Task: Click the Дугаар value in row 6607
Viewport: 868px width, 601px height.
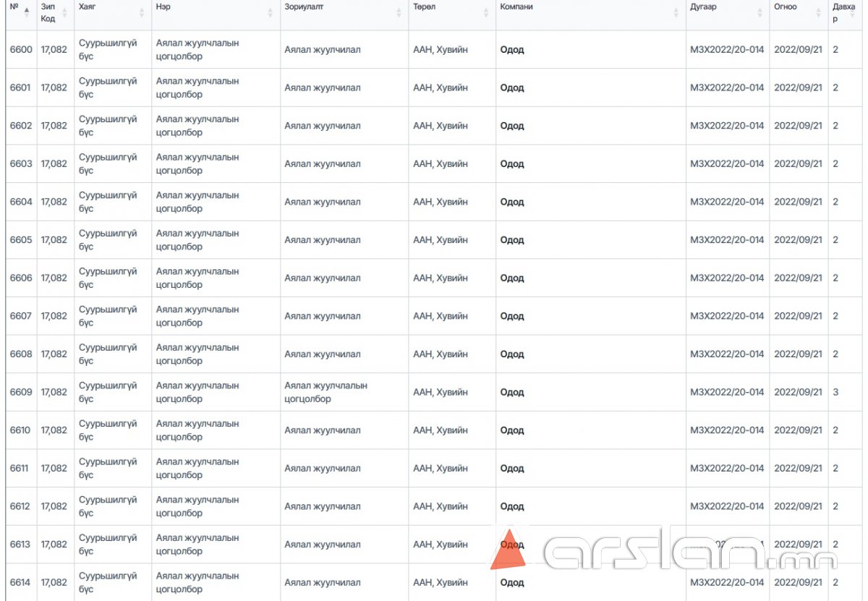Action: coord(727,316)
